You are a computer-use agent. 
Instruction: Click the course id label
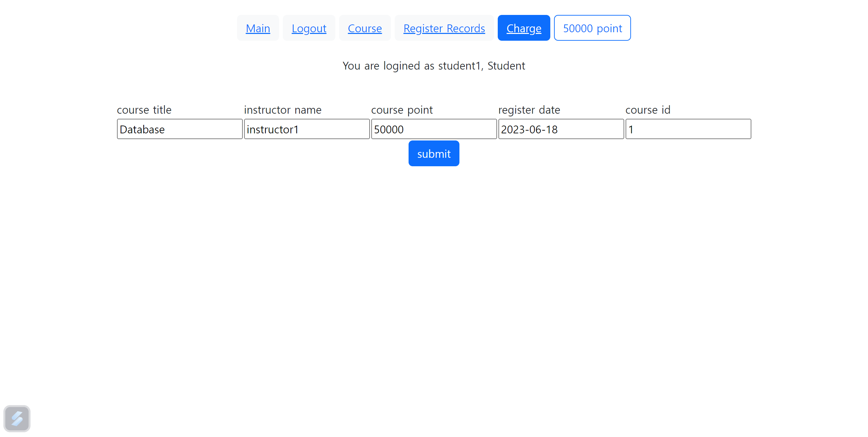648,110
